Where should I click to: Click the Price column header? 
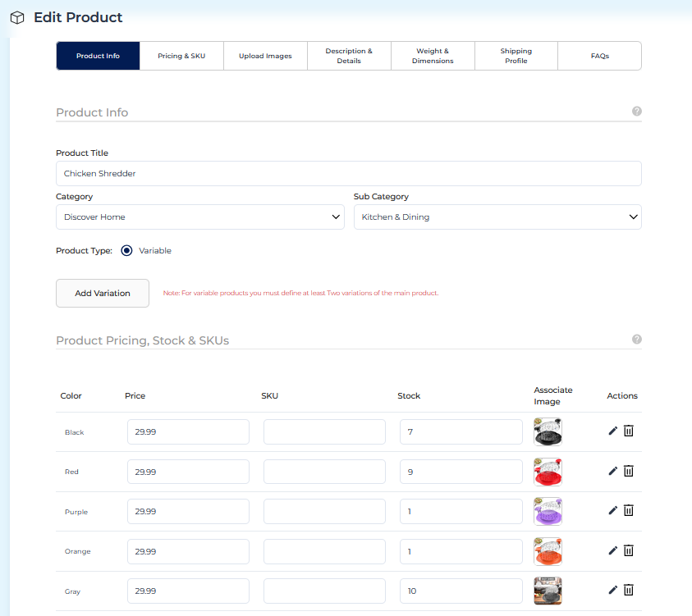135,396
